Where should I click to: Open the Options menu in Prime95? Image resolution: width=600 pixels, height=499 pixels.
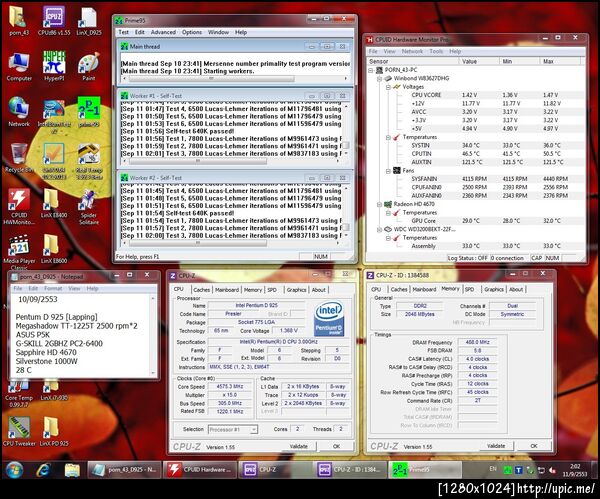point(192,33)
